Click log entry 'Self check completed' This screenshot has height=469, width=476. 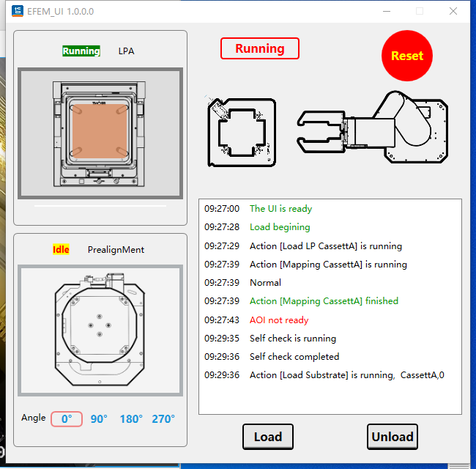point(294,357)
